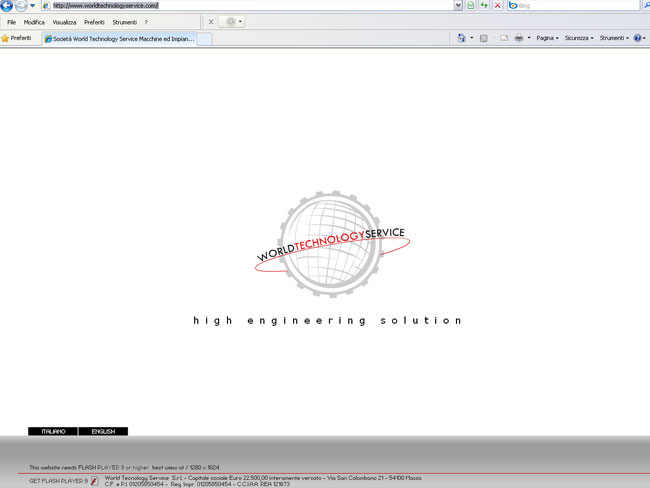
Task: Open the Preferiti favorites star button
Action: click(17, 38)
